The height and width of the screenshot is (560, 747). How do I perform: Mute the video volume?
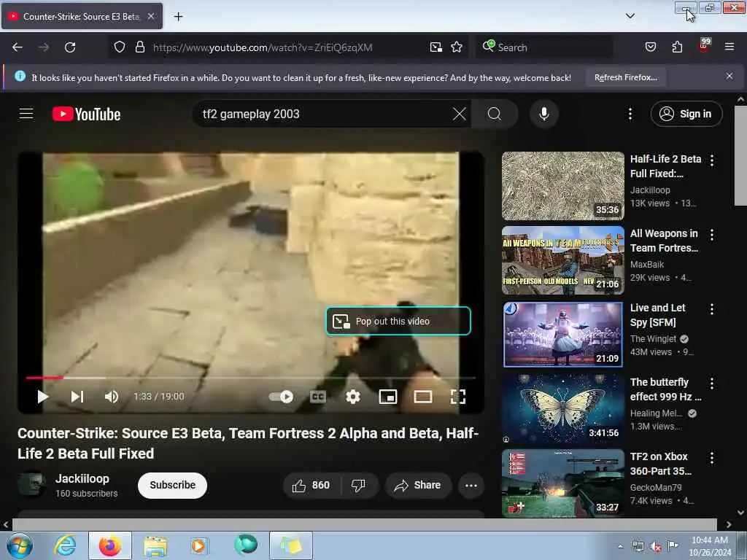[112, 397]
